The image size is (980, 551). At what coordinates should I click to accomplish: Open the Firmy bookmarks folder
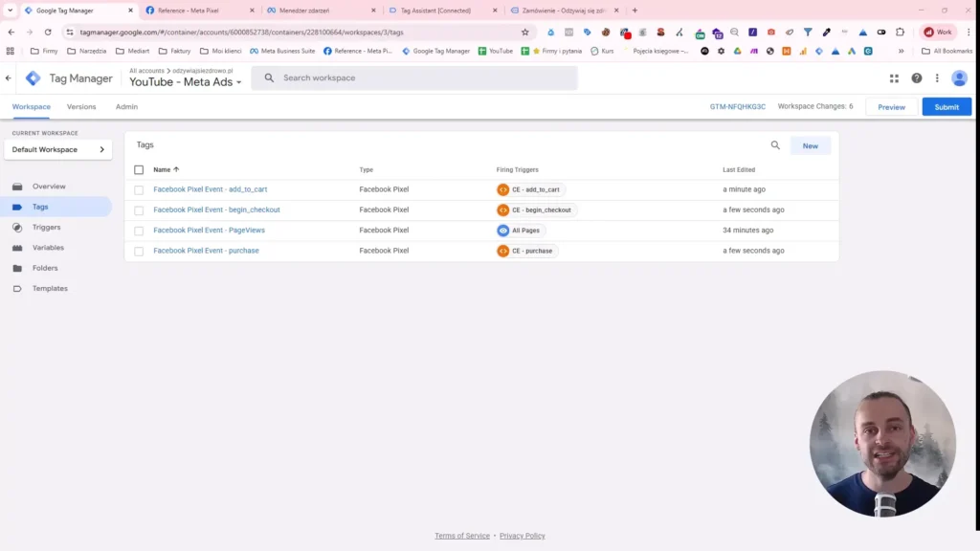[x=44, y=52]
